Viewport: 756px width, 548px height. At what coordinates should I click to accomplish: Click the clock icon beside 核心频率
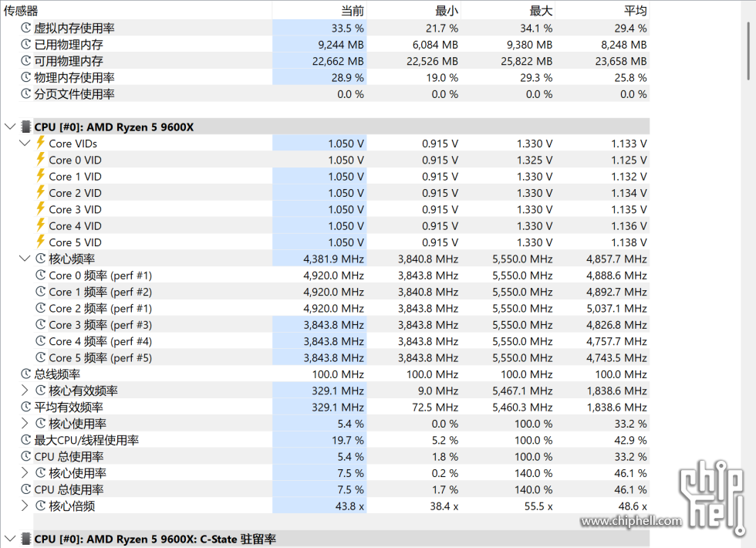point(41,259)
